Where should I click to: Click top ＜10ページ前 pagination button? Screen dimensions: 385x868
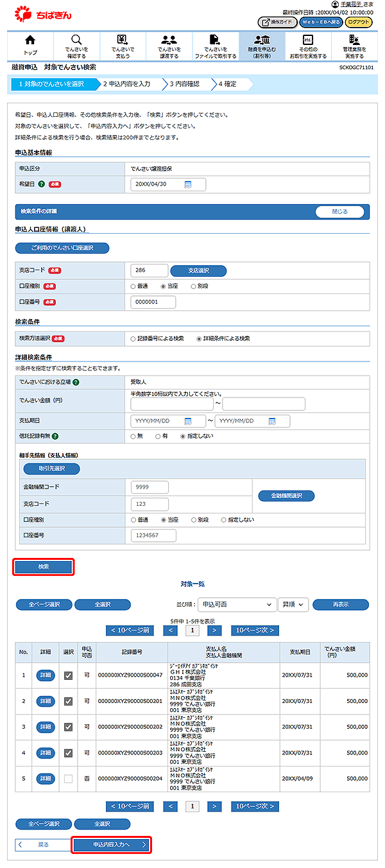tap(130, 630)
